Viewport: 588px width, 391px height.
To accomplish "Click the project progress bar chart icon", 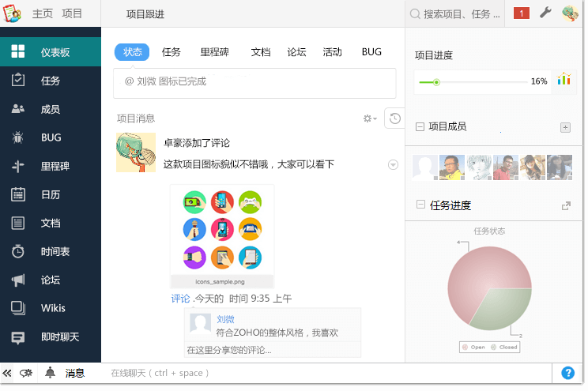I will 563,79.
